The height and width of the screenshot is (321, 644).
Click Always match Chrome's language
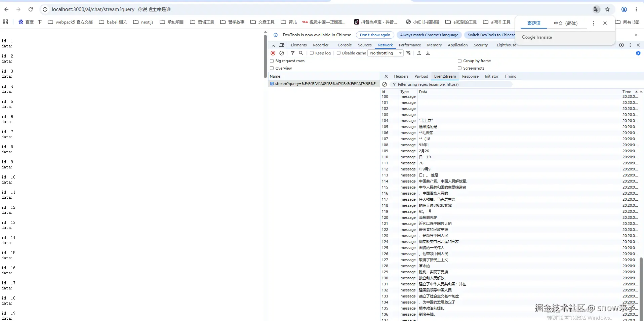tap(429, 35)
